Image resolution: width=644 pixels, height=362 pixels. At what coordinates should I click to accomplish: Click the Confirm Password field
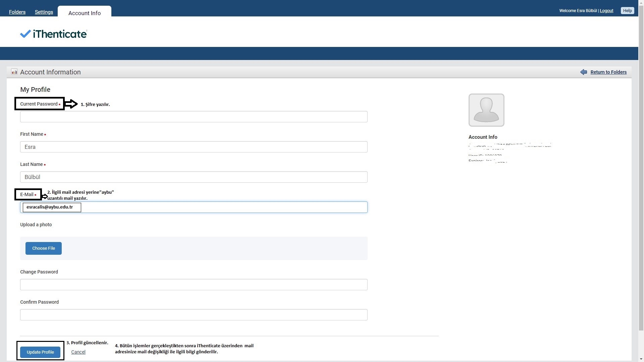194,315
